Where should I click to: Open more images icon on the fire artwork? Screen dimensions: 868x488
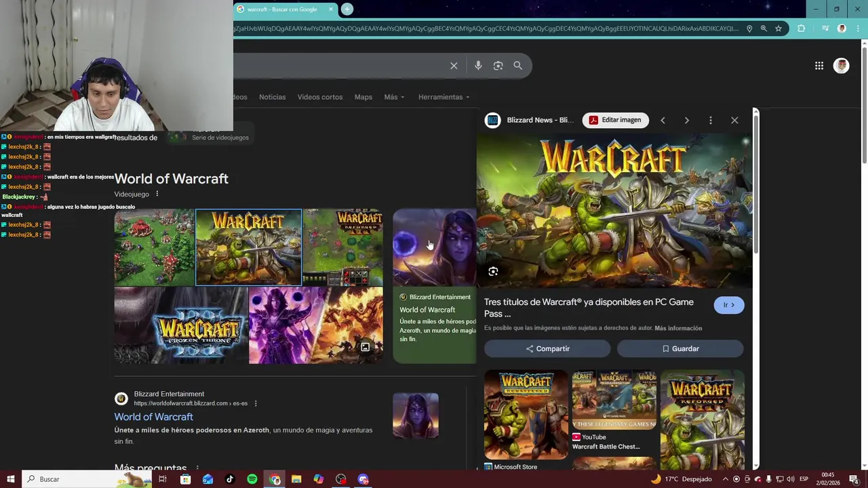point(365,347)
